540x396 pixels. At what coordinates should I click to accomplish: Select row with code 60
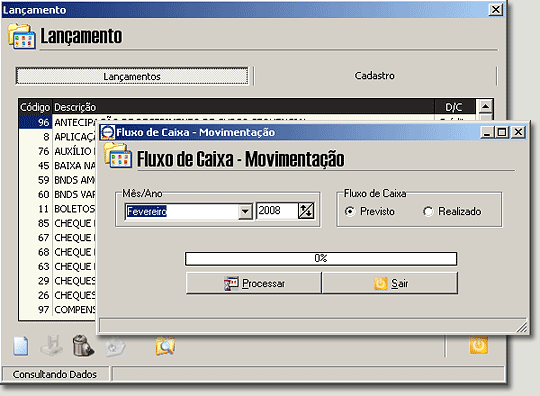pos(58,195)
